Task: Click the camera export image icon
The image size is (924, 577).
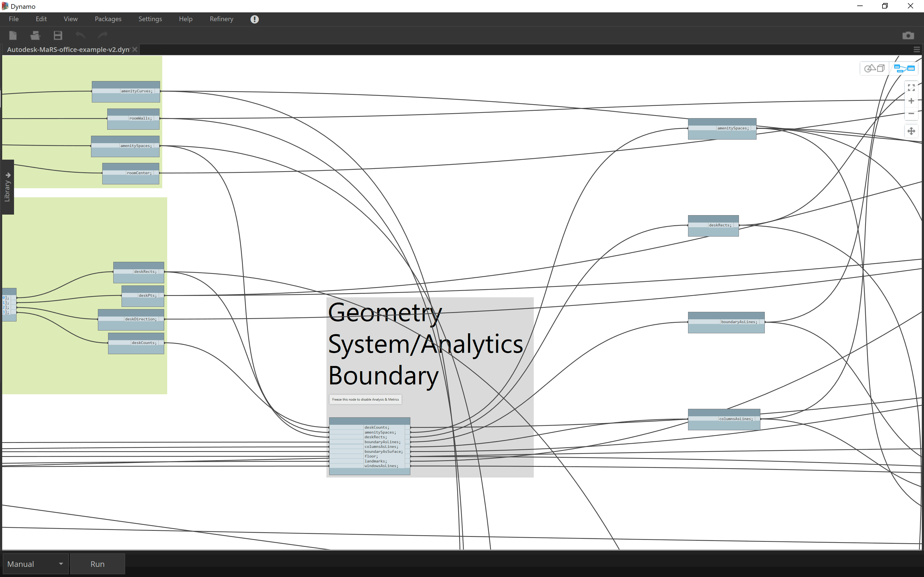Action: click(908, 35)
